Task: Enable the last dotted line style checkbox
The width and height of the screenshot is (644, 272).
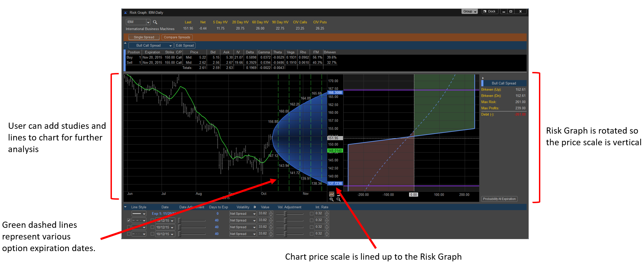Action: [129, 234]
